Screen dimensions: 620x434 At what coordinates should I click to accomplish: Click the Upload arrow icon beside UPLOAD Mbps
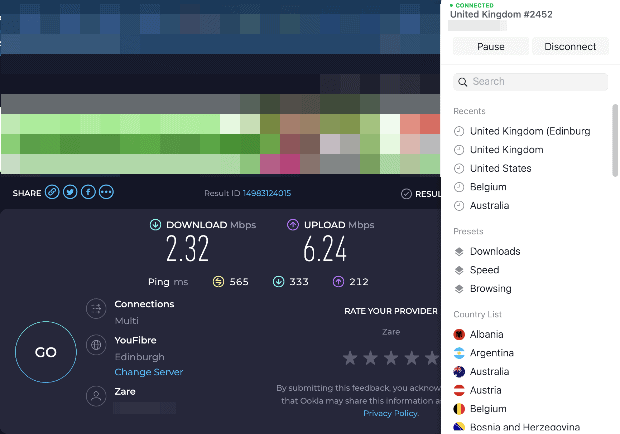(293, 225)
